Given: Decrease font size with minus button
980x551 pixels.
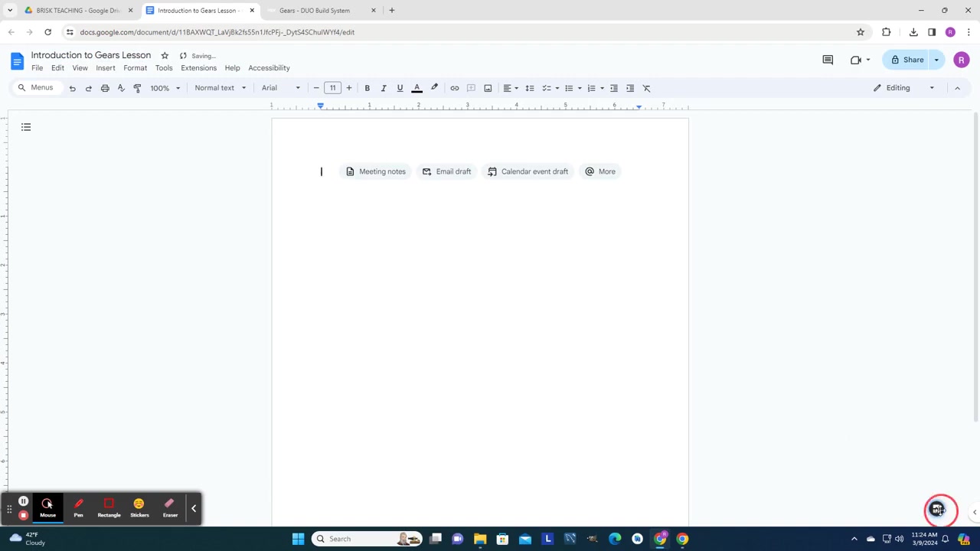Looking at the screenshot, I should click(316, 88).
